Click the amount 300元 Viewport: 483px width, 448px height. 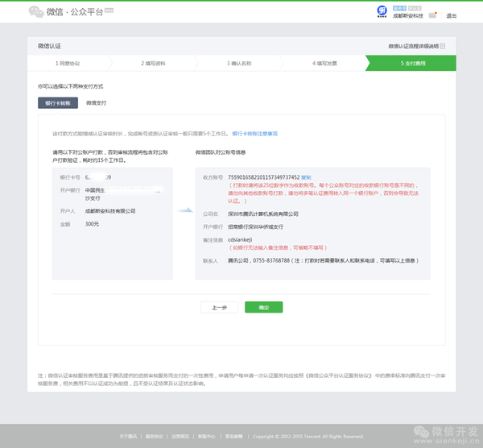click(x=92, y=224)
